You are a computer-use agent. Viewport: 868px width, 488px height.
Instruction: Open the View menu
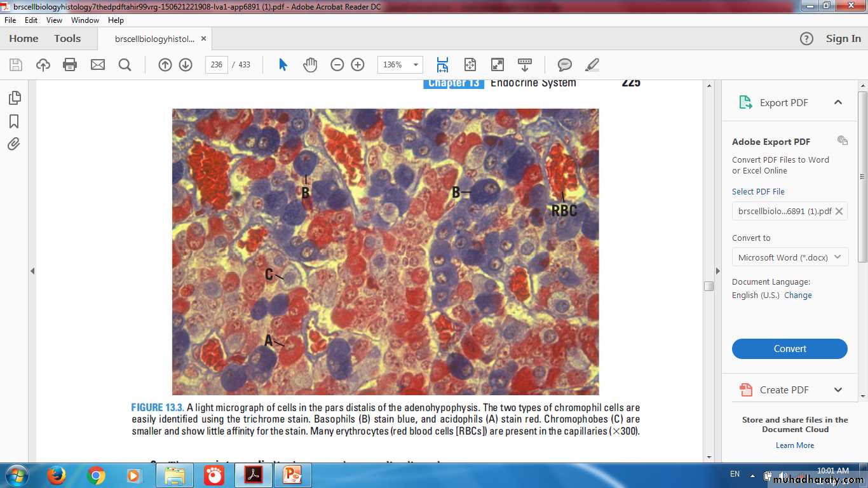click(x=54, y=20)
